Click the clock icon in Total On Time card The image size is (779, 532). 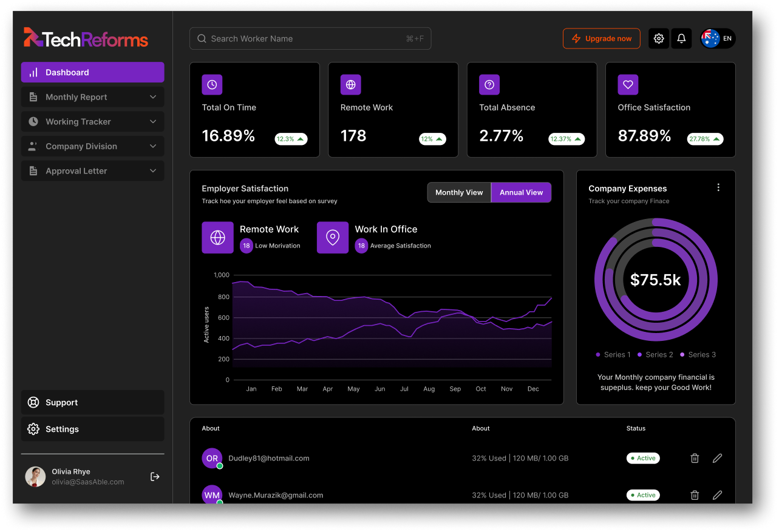tap(212, 85)
